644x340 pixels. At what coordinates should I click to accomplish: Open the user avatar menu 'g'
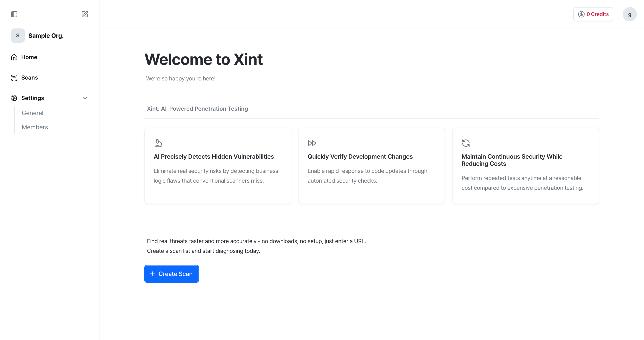pos(630,14)
